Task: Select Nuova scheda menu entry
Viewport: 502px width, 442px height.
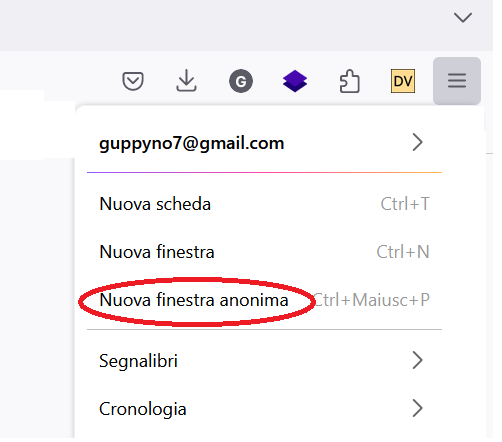Action: 264,204
